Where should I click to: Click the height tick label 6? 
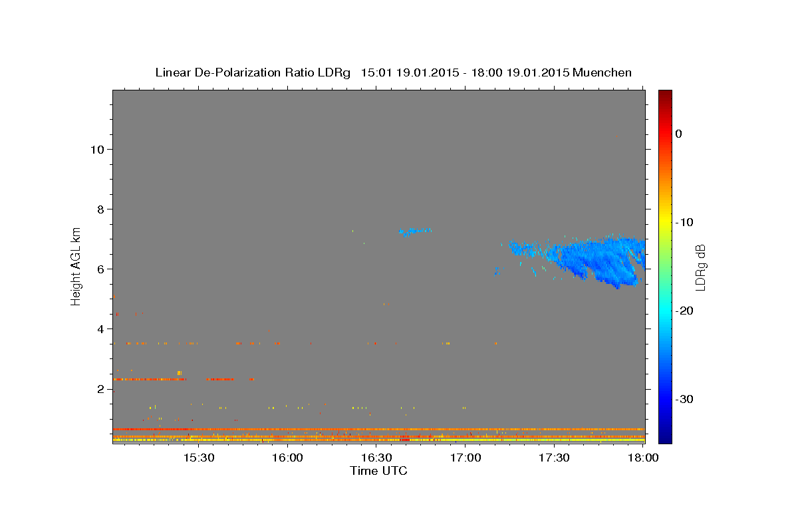tap(99, 269)
